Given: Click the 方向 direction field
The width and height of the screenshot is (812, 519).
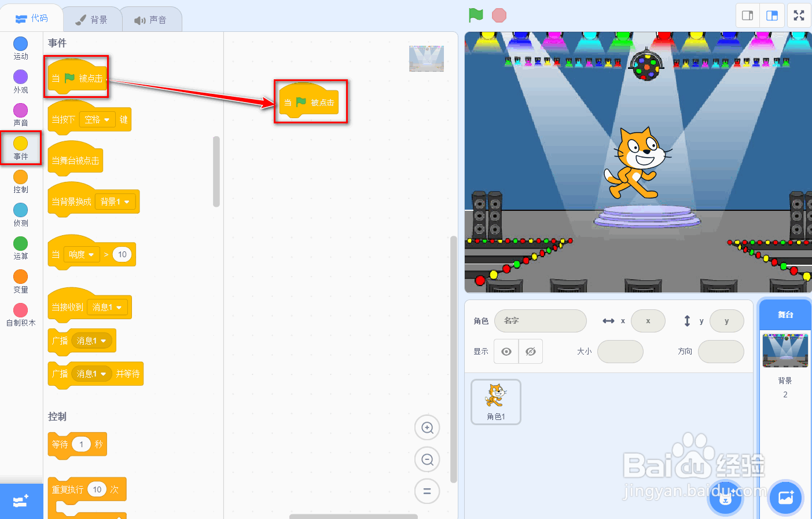Looking at the screenshot, I should pyautogui.click(x=721, y=352).
